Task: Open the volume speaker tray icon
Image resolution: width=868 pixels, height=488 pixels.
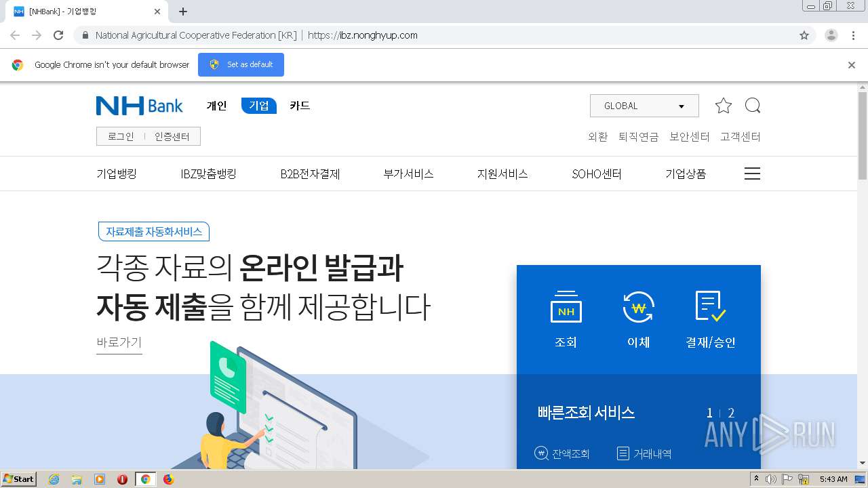Action: point(771,479)
